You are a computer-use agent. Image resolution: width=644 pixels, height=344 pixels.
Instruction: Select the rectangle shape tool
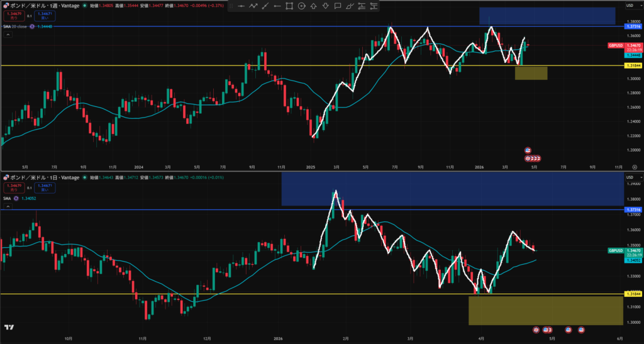tap(289, 6)
